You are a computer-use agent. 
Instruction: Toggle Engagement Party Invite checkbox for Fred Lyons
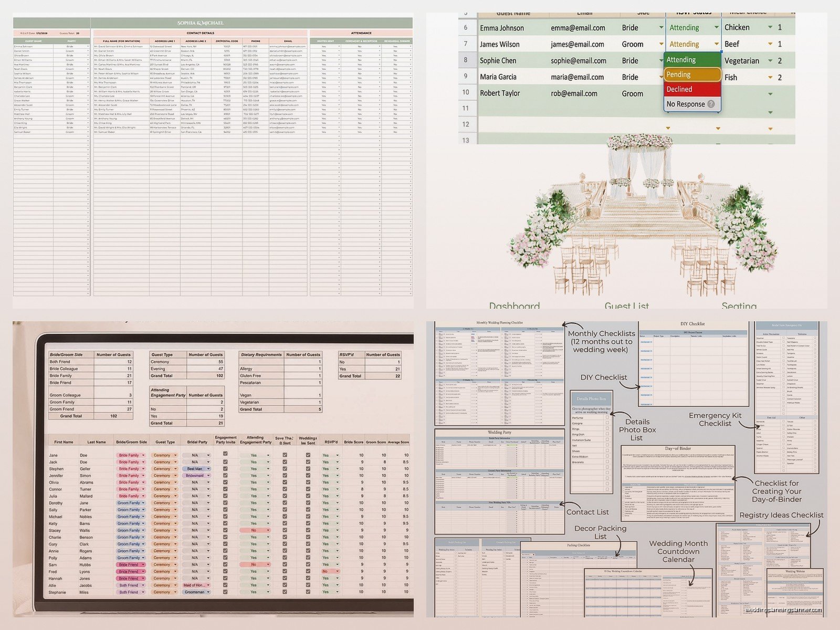(x=225, y=571)
